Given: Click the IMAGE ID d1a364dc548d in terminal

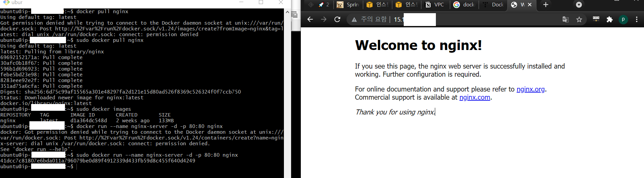Looking at the screenshot, I should [x=88, y=121].
